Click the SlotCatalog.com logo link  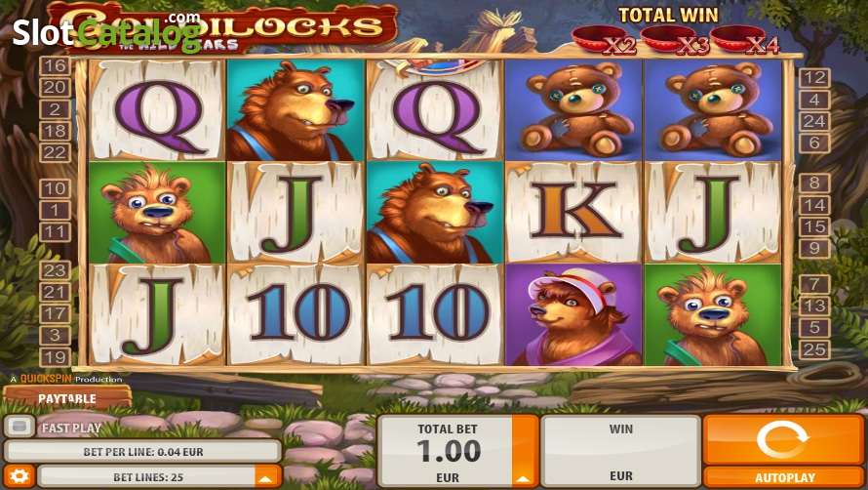[x=106, y=31]
